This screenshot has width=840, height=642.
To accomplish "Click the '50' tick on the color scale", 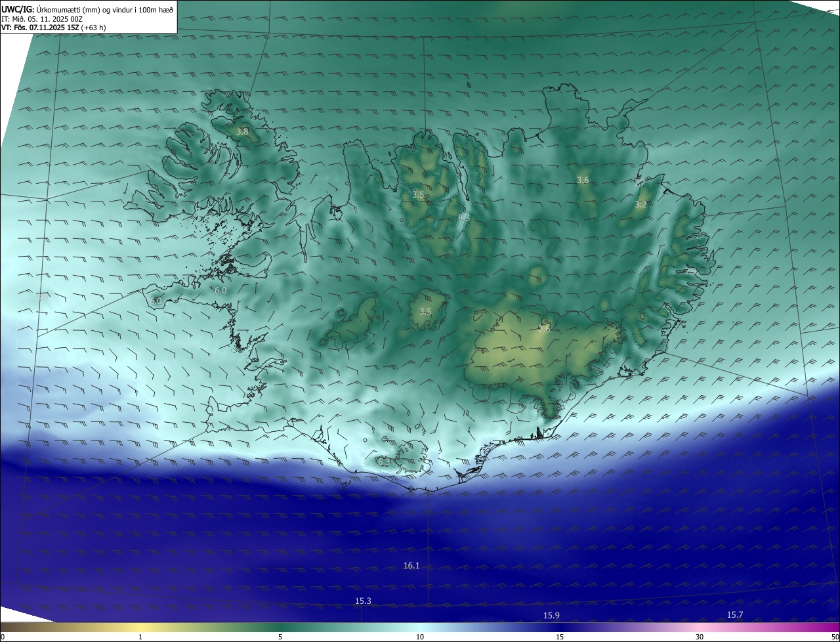I will 835,637.
